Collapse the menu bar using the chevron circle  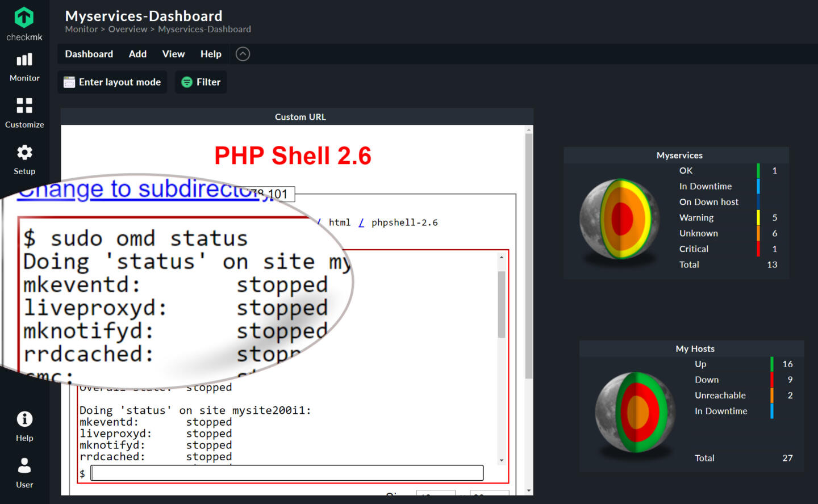pos(243,53)
